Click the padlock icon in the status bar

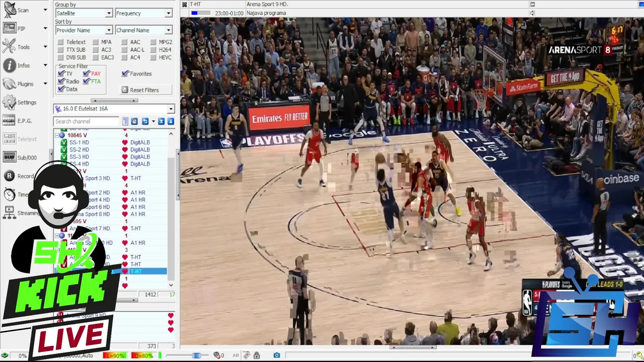coord(257,355)
